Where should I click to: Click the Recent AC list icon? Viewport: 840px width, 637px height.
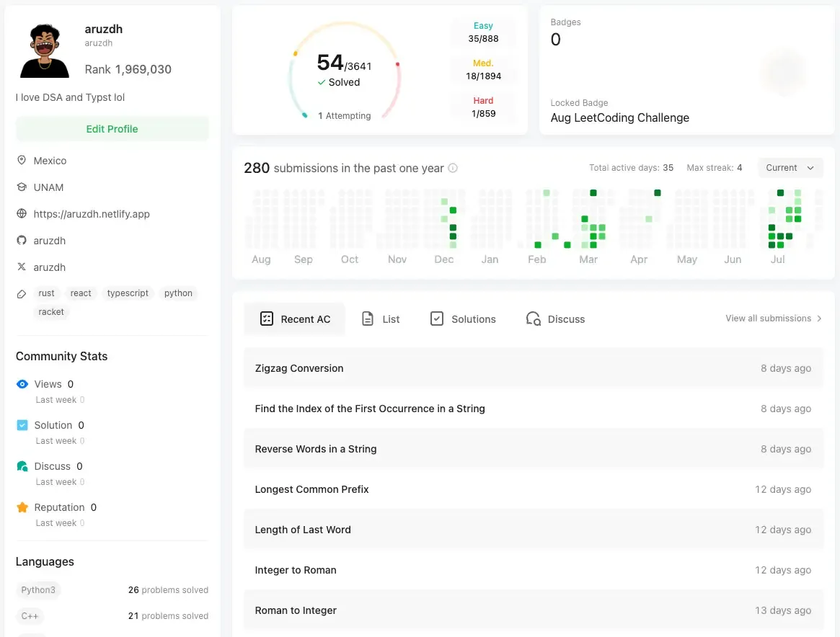[x=267, y=318]
